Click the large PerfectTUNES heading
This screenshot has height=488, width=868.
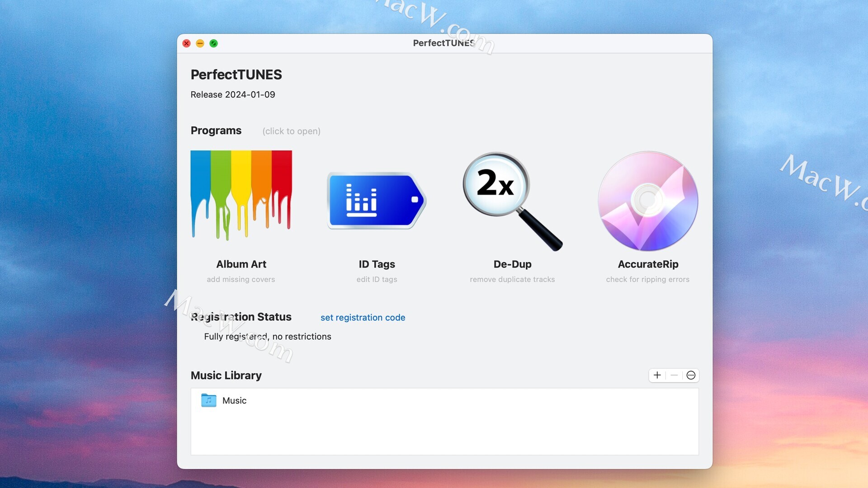coord(236,75)
